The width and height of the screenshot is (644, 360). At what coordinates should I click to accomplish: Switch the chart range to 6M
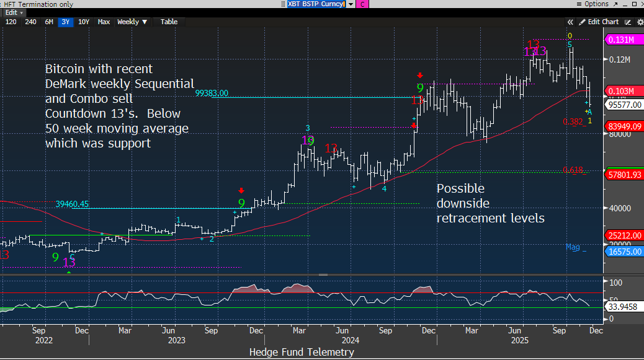tap(48, 22)
